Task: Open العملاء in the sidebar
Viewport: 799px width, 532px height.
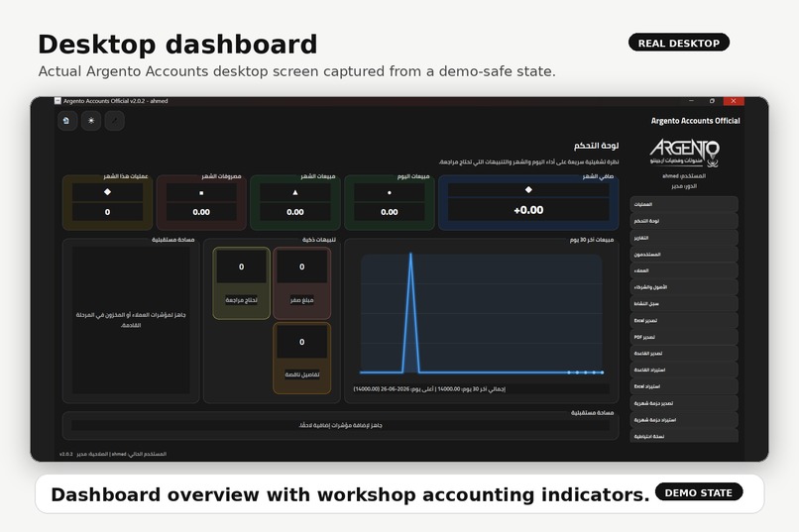Action: [684, 270]
